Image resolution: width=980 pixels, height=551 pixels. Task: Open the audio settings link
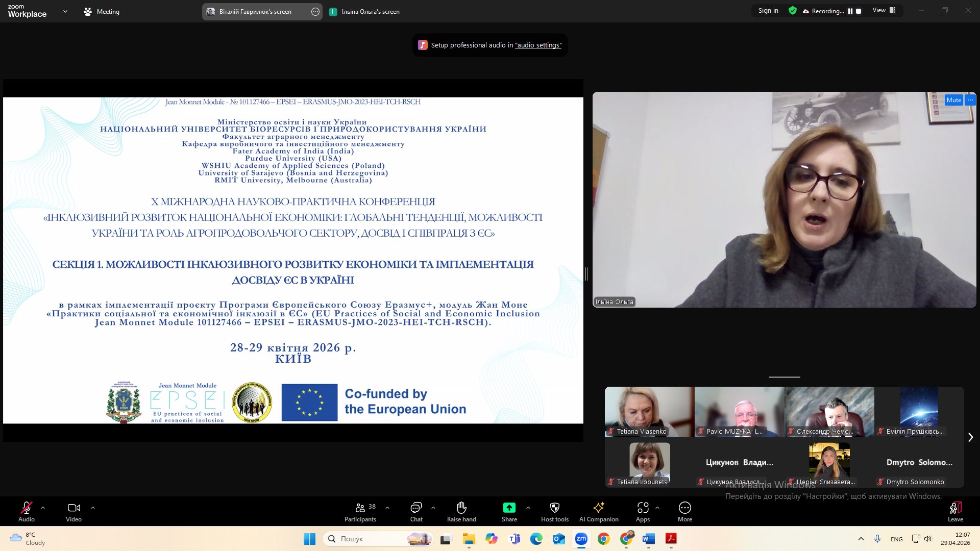pos(538,45)
